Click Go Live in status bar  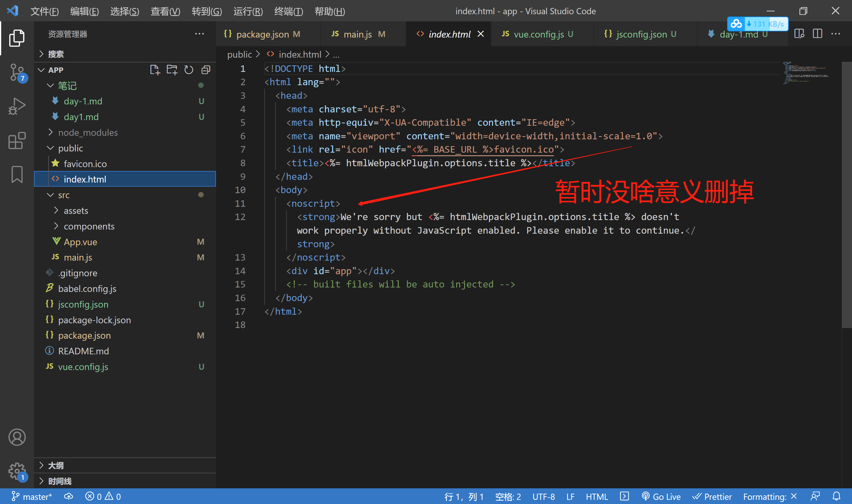[661, 497]
